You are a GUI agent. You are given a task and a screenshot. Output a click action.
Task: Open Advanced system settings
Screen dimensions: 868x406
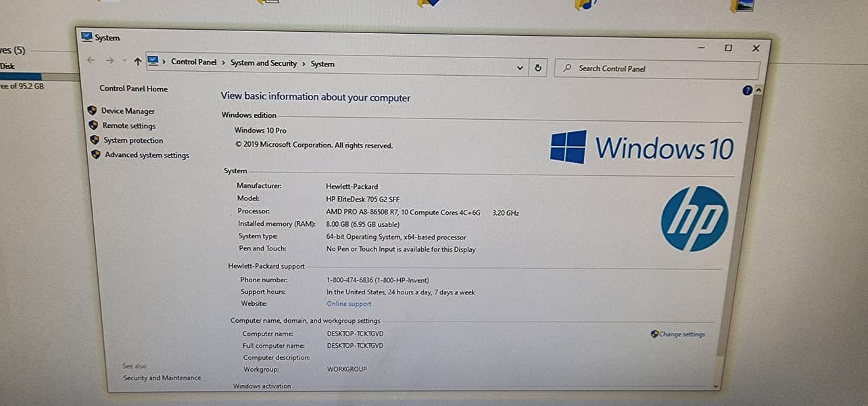147,155
